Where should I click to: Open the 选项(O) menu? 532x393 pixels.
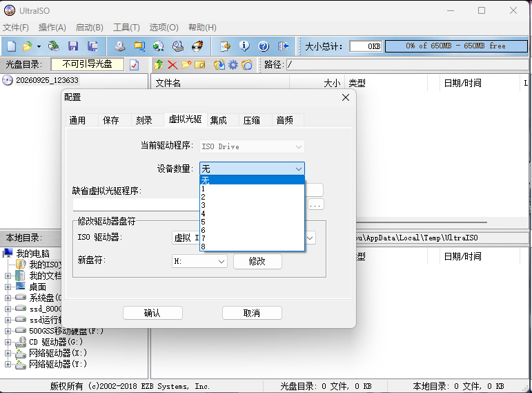click(x=164, y=28)
